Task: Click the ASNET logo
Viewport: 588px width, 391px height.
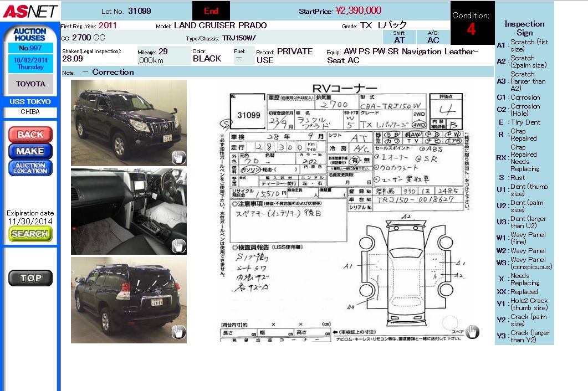Action: [29, 11]
